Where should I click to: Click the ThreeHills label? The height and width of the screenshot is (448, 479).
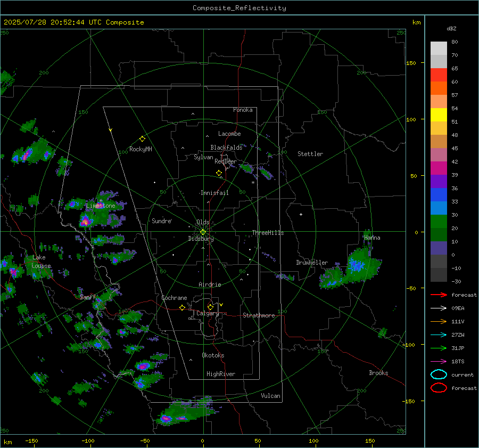coord(268,233)
